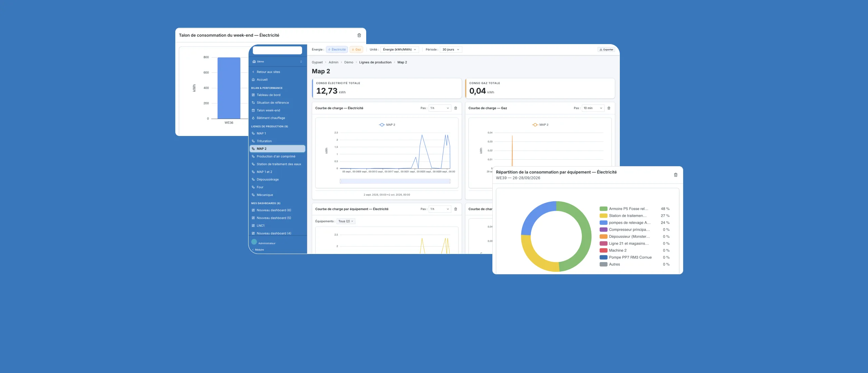Screen dimensions: 868x373
Task: Select Trituration production line
Action: pos(277,141)
